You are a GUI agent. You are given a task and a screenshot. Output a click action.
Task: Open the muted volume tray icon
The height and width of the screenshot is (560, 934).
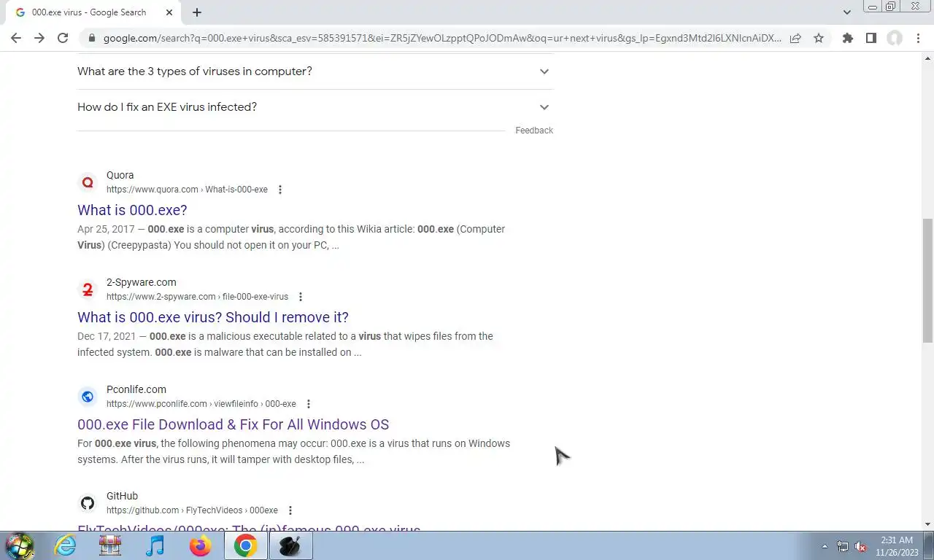(x=860, y=546)
